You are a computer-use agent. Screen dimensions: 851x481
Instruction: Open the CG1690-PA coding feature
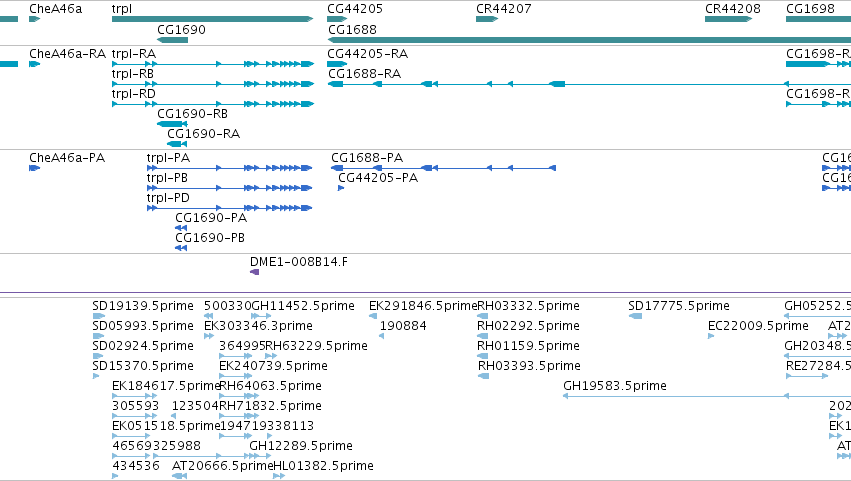(x=181, y=228)
